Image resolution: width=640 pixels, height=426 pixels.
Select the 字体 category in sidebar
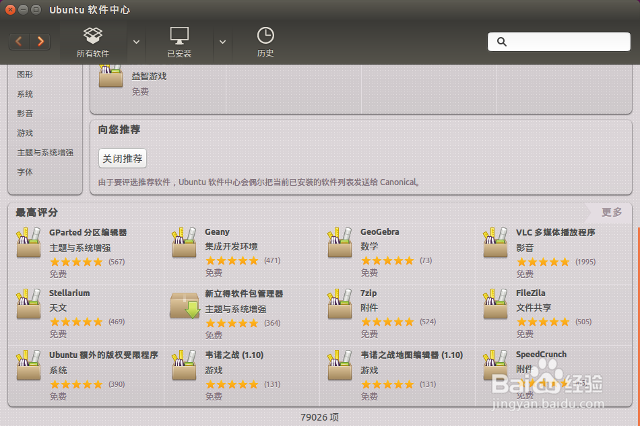click(x=24, y=172)
